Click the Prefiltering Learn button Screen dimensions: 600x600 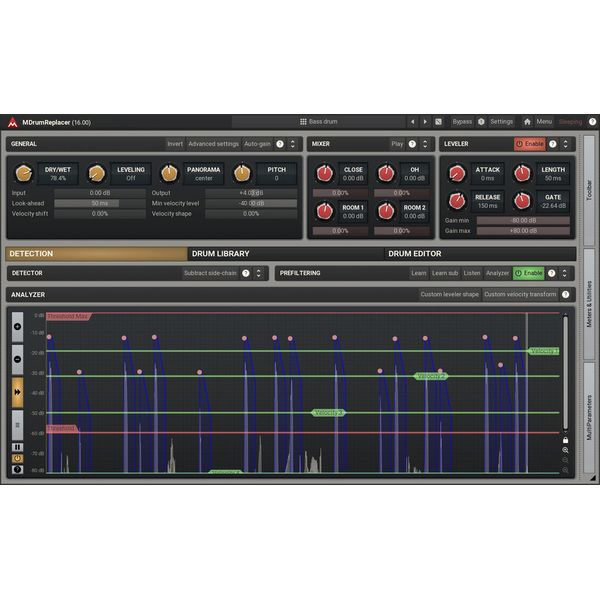(x=419, y=273)
